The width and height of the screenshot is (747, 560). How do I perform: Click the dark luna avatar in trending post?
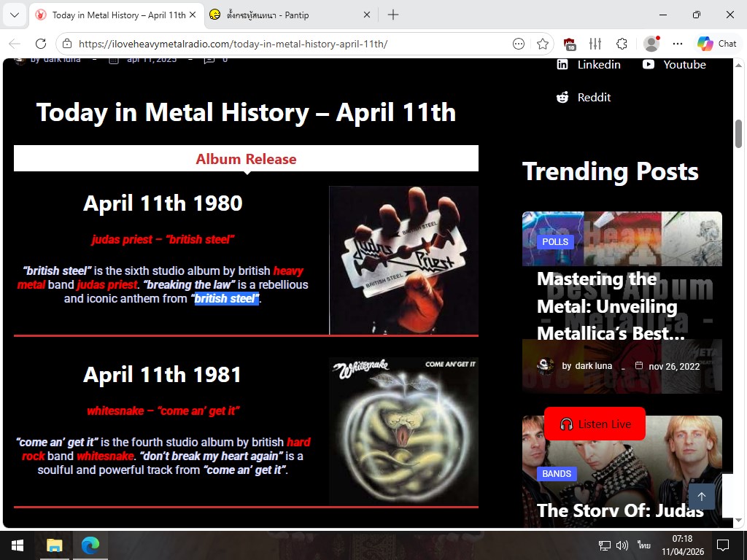pos(546,366)
